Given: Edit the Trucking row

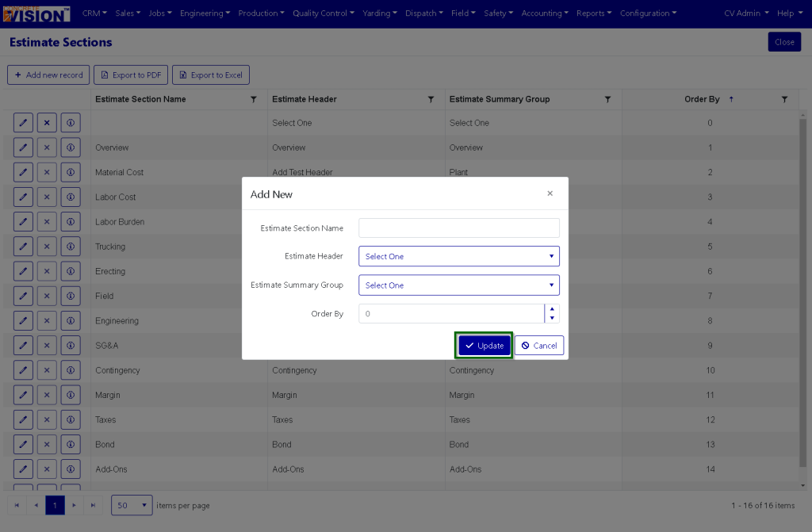Looking at the screenshot, I should pyautogui.click(x=23, y=247).
